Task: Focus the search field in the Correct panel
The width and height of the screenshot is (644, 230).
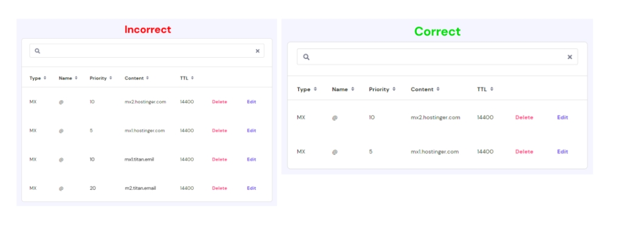Action: 437,57
